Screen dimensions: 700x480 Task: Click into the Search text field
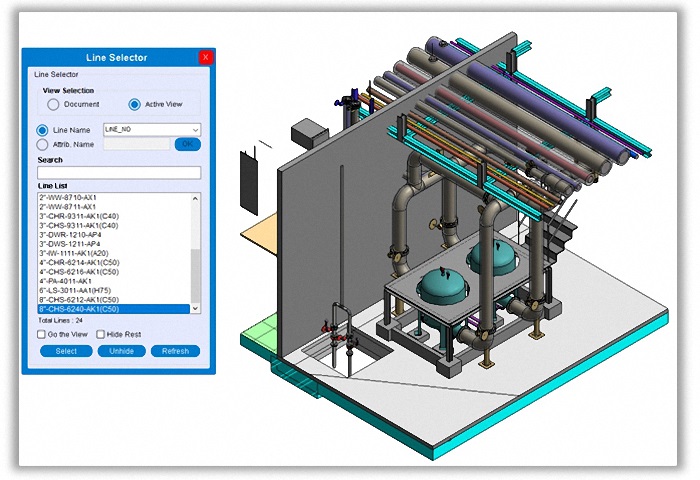(x=118, y=173)
